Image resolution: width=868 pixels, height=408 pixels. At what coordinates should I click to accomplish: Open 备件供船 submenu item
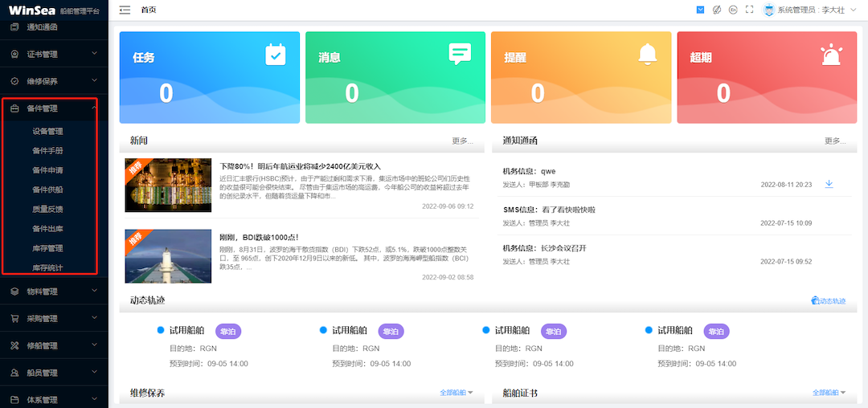tap(47, 190)
